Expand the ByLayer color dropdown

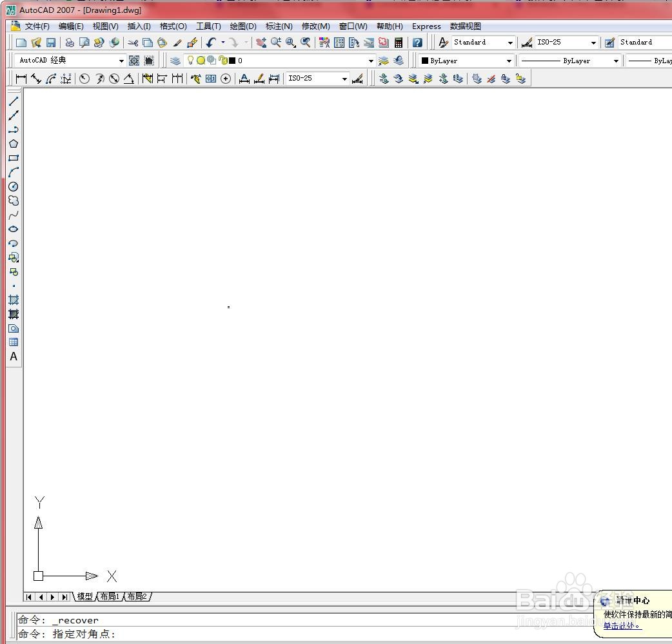coord(509,61)
